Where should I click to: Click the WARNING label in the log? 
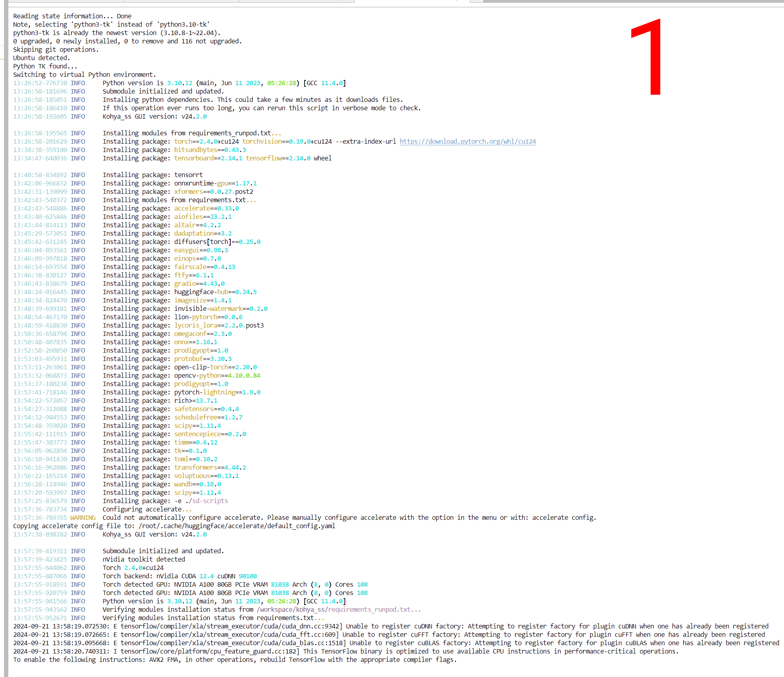[83, 517]
